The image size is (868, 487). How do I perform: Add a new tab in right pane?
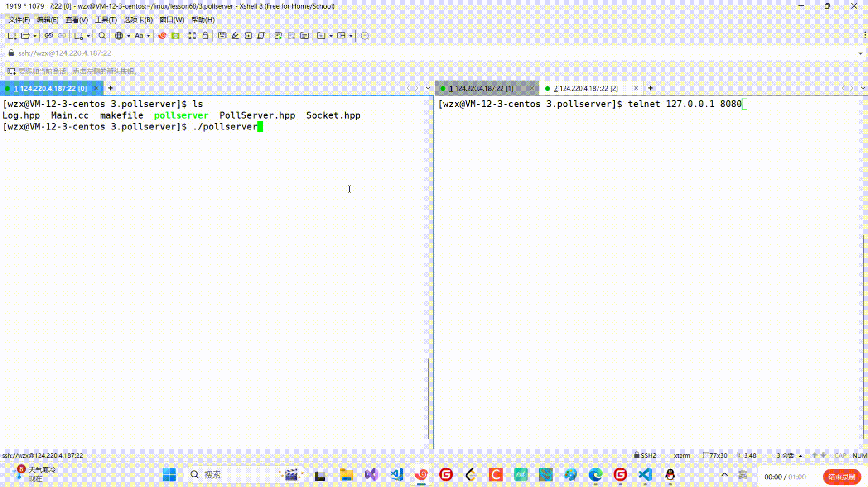click(x=650, y=88)
